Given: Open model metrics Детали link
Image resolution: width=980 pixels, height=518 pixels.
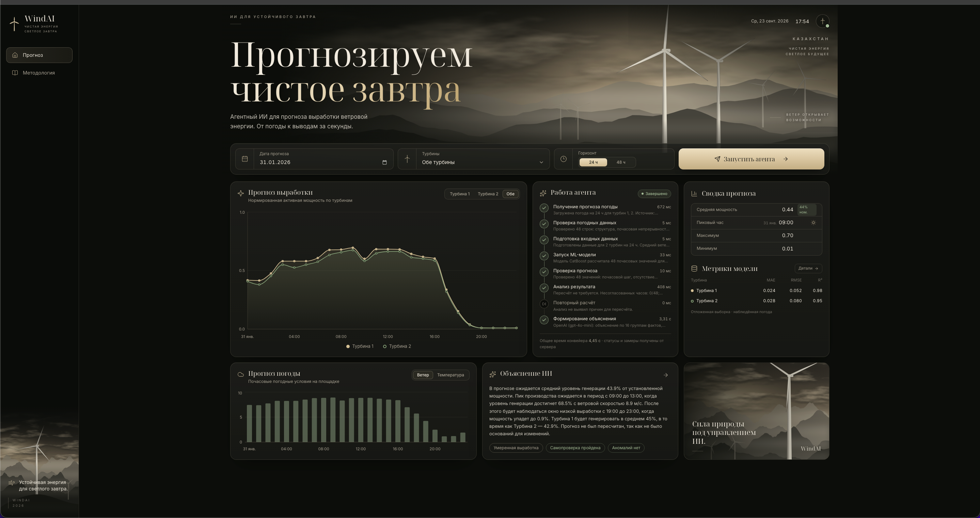Looking at the screenshot, I should pos(808,269).
